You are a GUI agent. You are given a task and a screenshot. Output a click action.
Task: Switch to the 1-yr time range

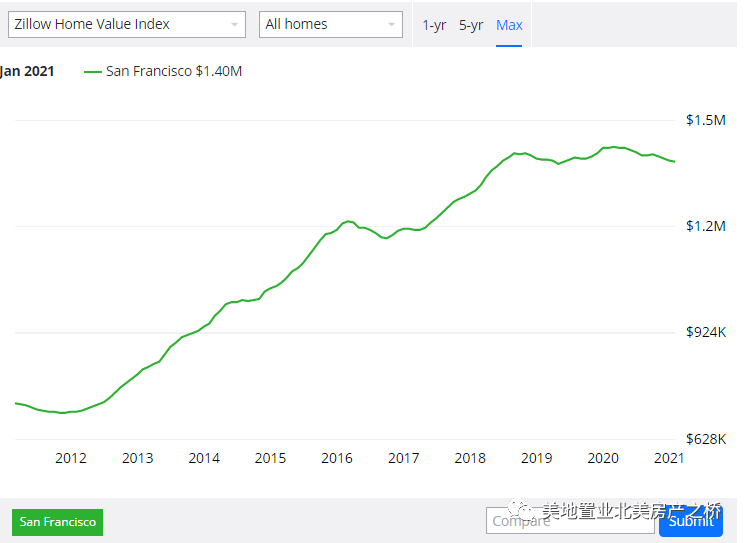coord(434,25)
